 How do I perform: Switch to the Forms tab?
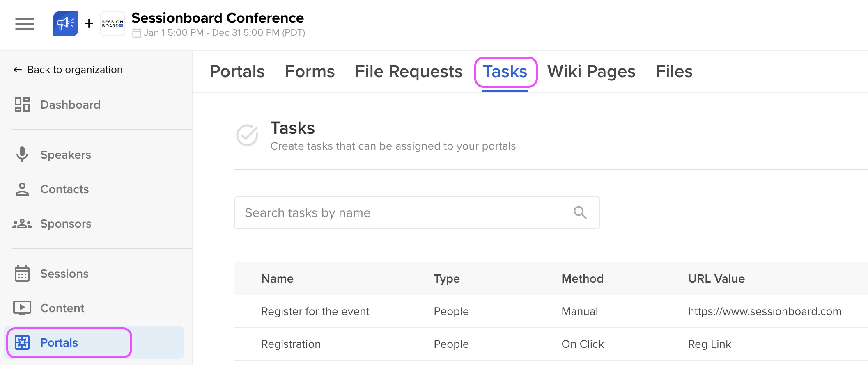310,71
